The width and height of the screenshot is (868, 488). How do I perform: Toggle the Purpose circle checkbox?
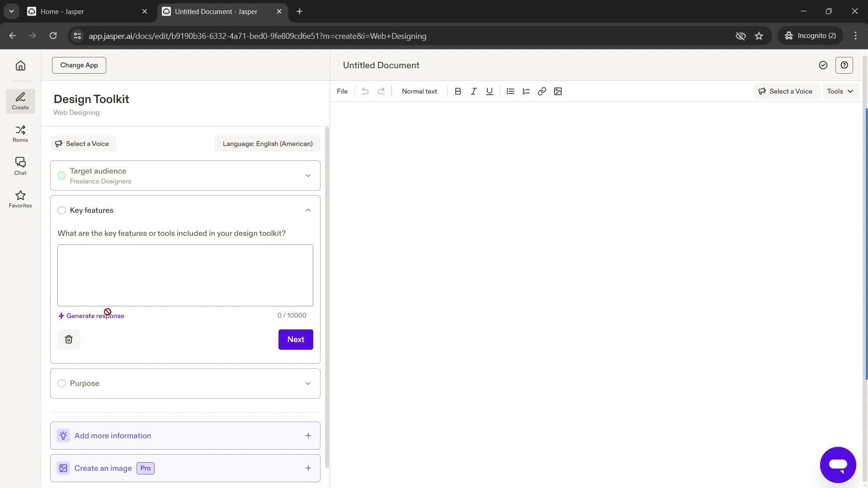61,383
